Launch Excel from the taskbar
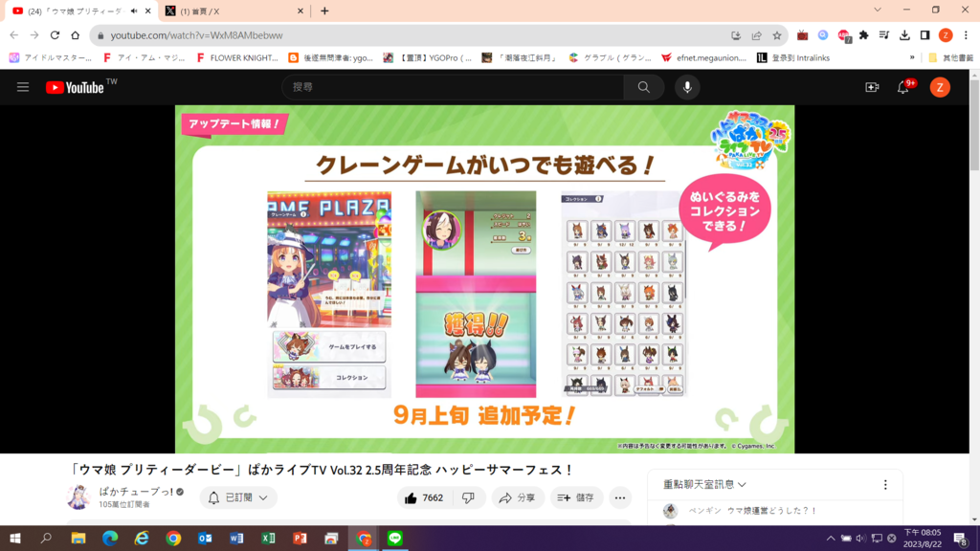980x551 pixels. 268,539
